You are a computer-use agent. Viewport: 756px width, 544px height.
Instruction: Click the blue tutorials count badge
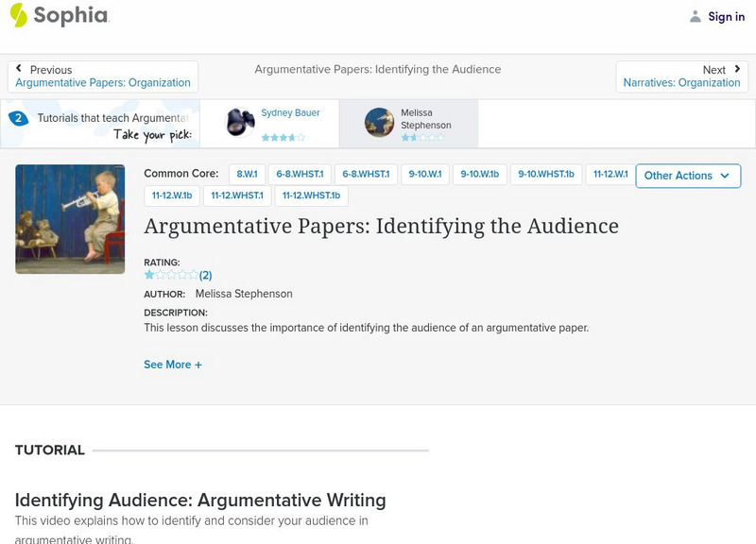(21, 118)
